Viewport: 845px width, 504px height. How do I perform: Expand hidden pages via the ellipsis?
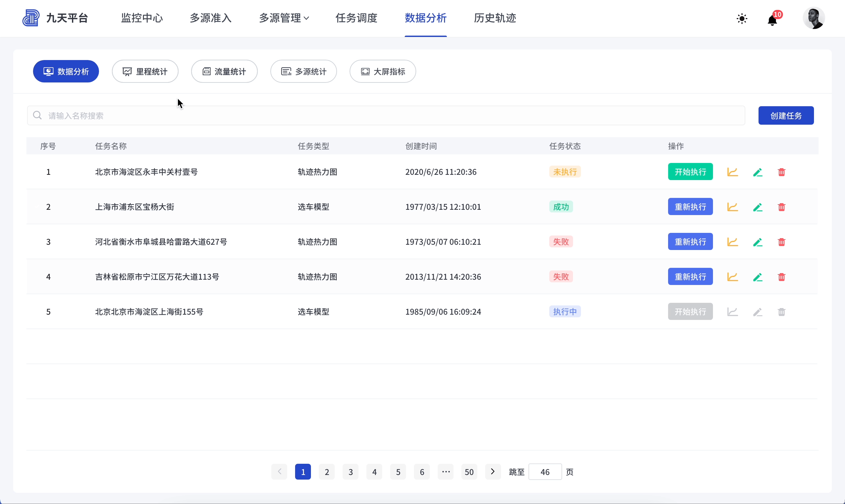[445, 472]
